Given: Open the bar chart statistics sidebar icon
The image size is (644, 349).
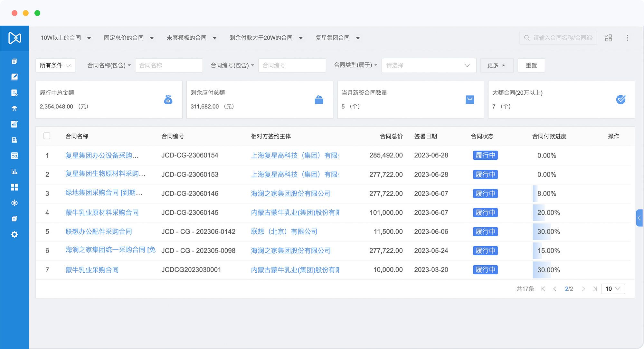Looking at the screenshot, I should pyautogui.click(x=14, y=171).
